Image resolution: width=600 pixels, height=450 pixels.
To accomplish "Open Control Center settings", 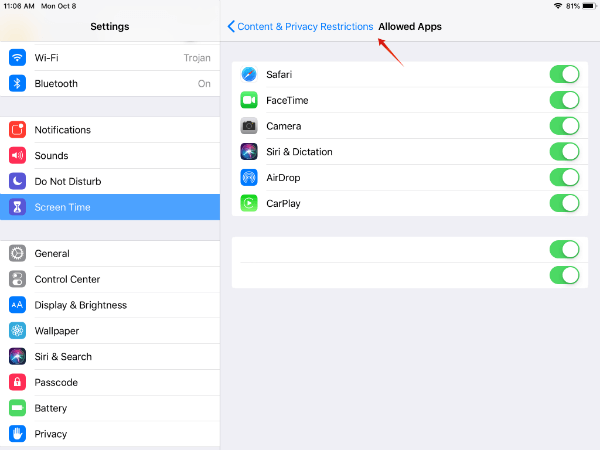I will (x=110, y=279).
